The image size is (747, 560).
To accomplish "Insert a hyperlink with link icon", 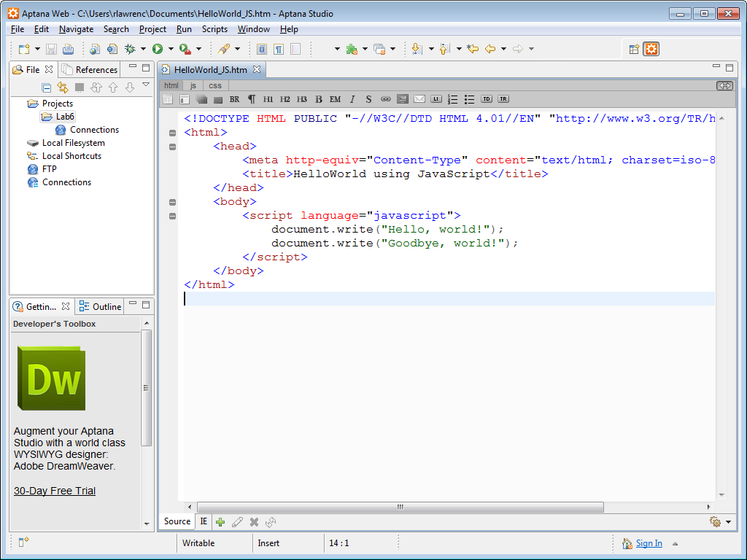I will 386,99.
